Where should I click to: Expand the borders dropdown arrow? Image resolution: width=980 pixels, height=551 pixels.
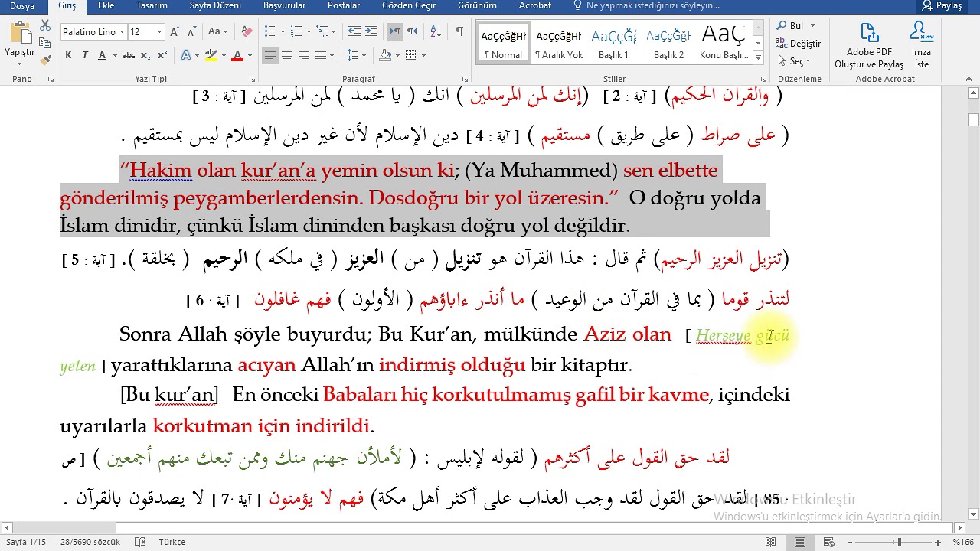[x=423, y=55]
